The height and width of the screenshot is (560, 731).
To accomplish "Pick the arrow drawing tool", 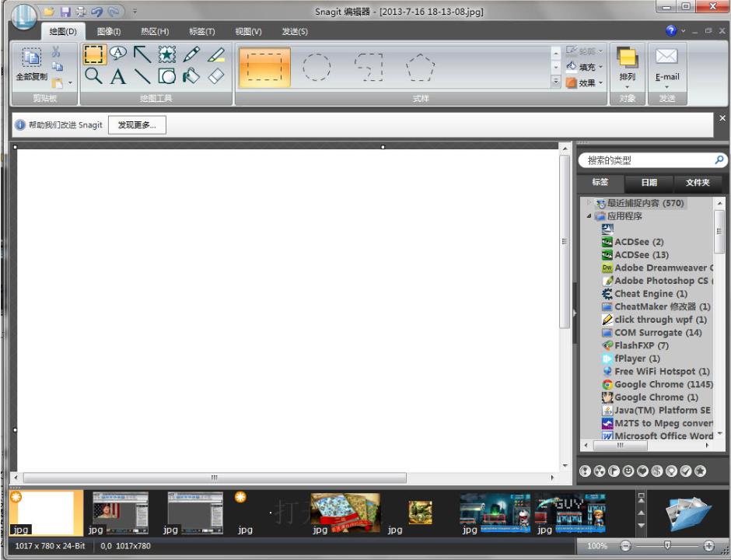I will (142, 53).
